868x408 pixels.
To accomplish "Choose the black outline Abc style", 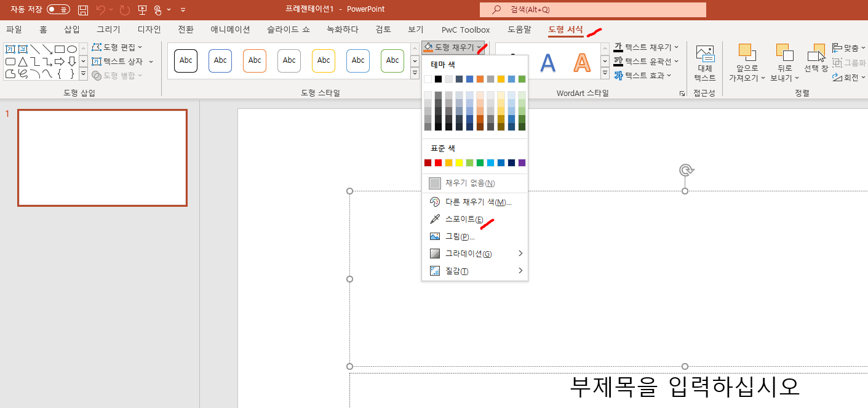I will coord(186,60).
